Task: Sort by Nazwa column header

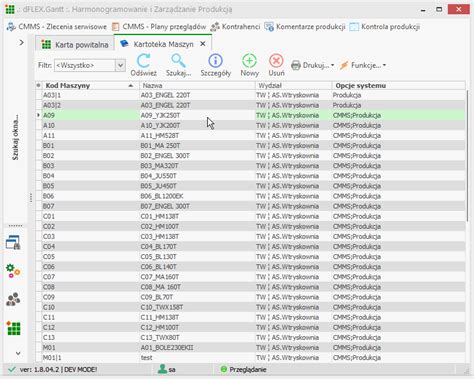Action: (x=197, y=86)
